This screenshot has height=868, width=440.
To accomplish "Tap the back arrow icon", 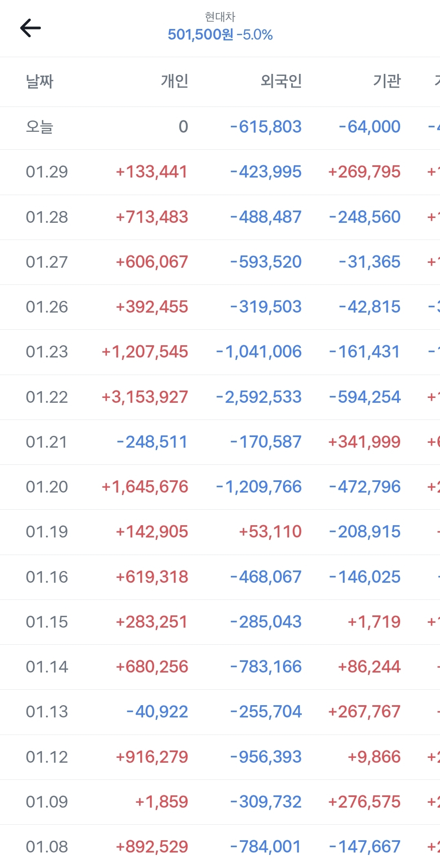I will click(x=31, y=28).
